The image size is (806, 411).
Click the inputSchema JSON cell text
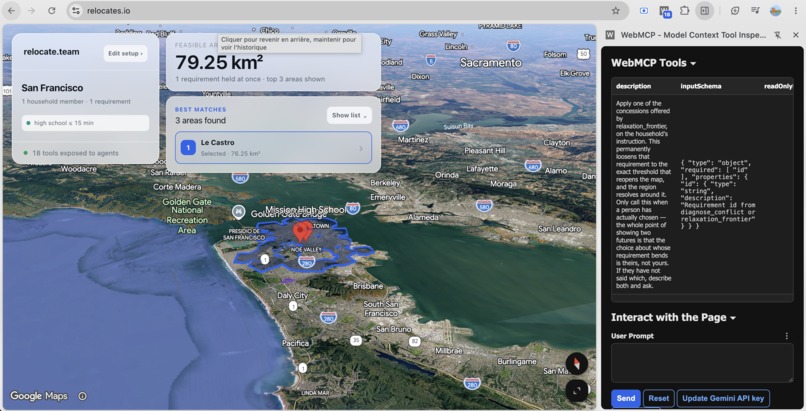click(718, 194)
